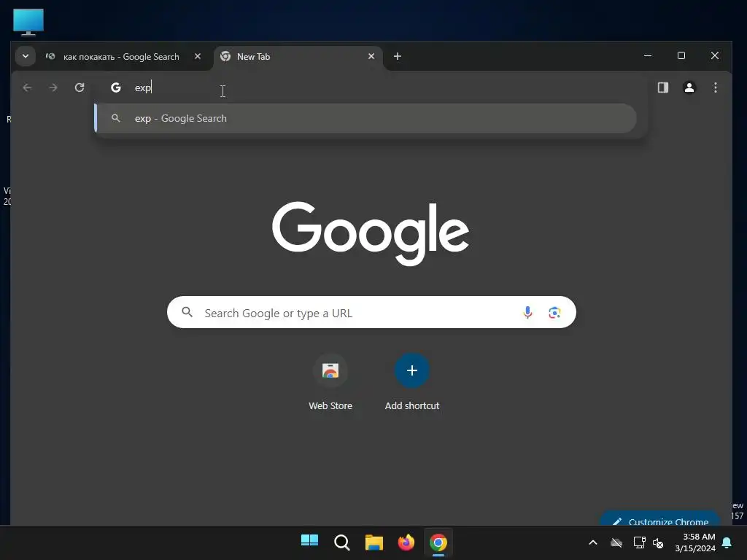Click the Chrome taskbar icon
747x560 pixels.
438,542
